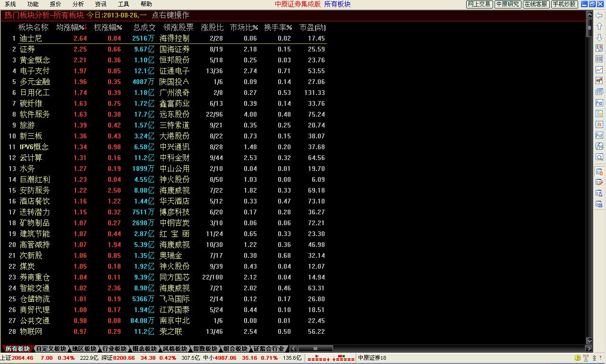Screen dimensions: 606x364
Task: Open the 帮助 menu
Action: pyautogui.click(x=146, y=4)
